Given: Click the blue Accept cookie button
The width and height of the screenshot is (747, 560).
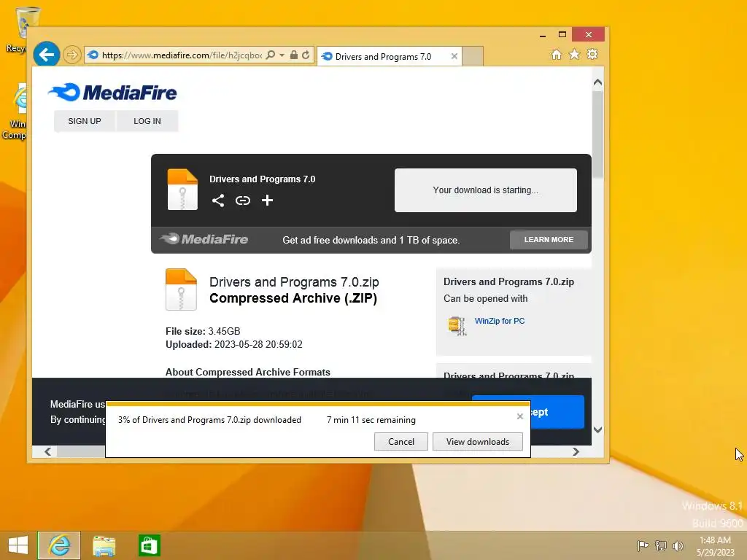Looking at the screenshot, I should pyautogui.click(x=557, y=412).
